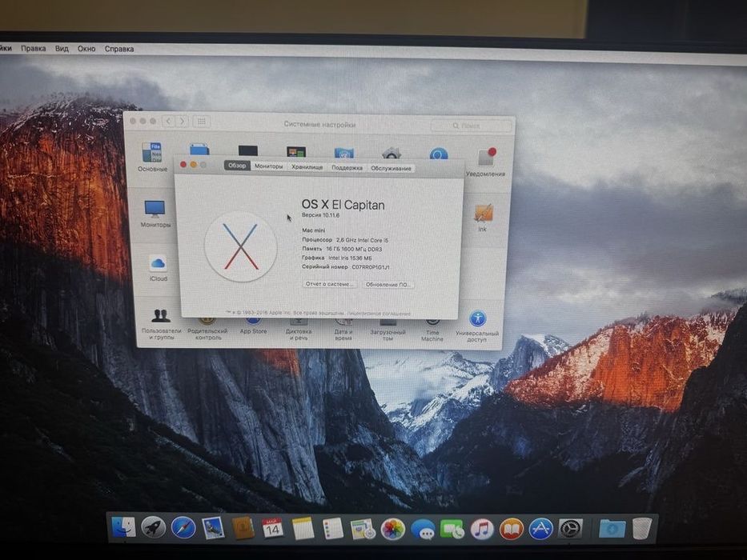Viewport: 747px width, 560px height.
Task: Open the Вид menu
Action: [x=62, y=49]
